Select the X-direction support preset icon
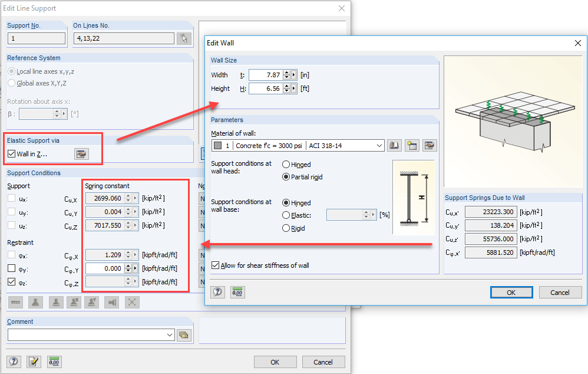588x374 pixels. pyautogui.click(x=74, y=302)
